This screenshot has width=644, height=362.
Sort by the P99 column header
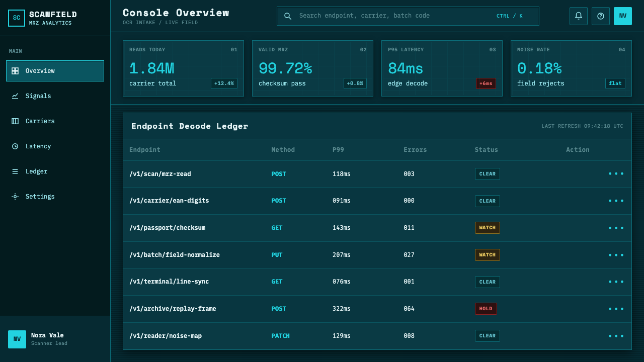point(339,150)
